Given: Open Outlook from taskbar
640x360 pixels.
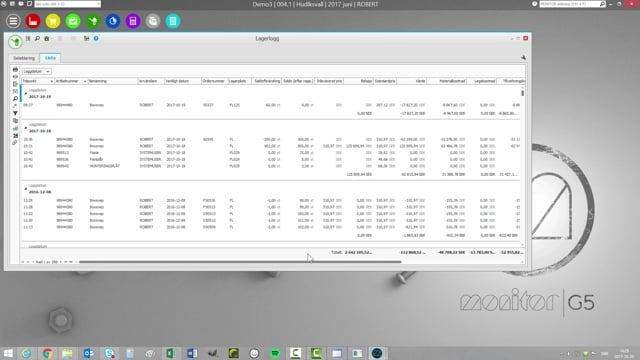Looking at the screenshot, I should point(89,353).
